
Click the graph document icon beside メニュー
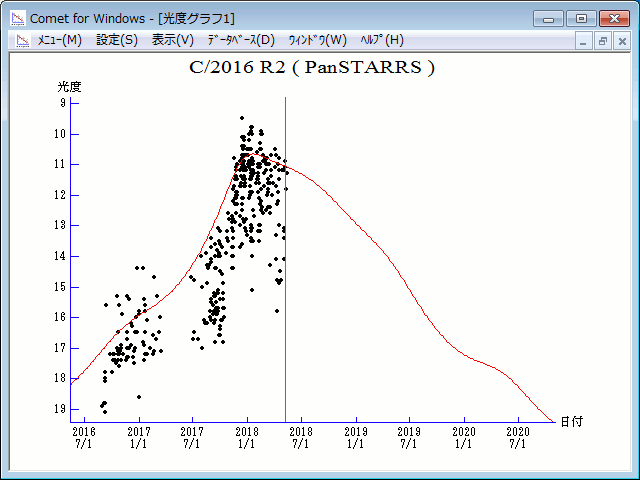[x=19, y=40]
